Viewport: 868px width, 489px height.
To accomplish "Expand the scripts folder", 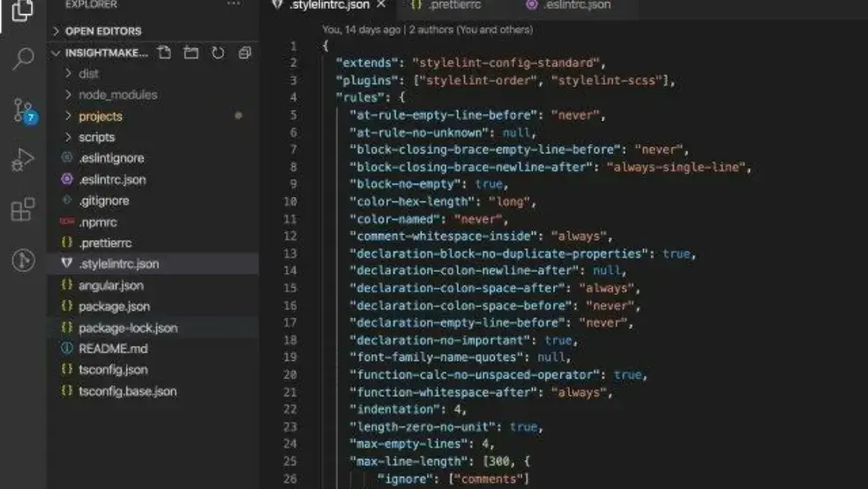I will click(96, 137).
